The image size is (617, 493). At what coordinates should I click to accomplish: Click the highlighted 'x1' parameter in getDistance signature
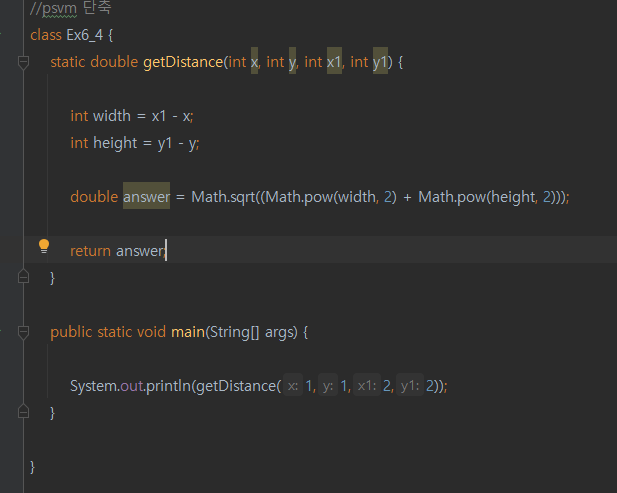coord(334,62)
